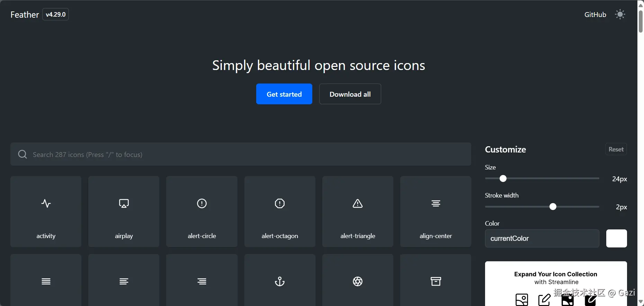
Task: Click the Feather logo text
Action: pyautogui.click(x=25, y=15)
